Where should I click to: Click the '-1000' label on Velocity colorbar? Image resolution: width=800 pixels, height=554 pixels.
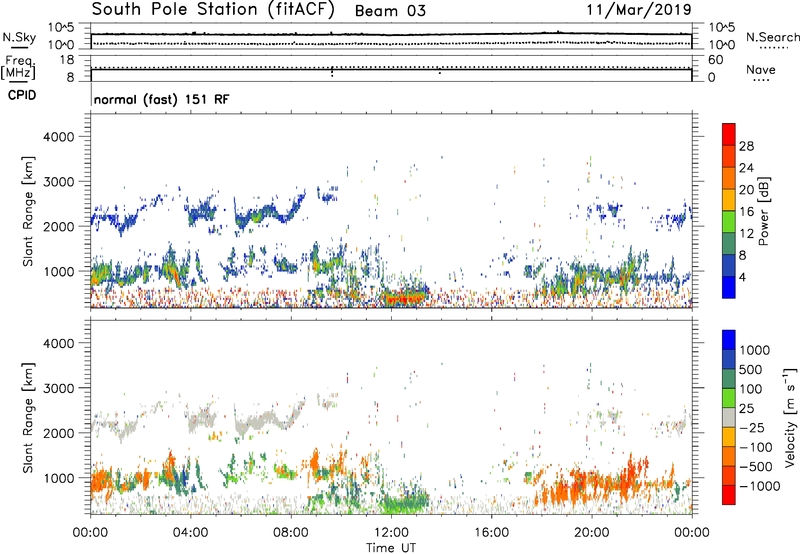coord(759,486)
